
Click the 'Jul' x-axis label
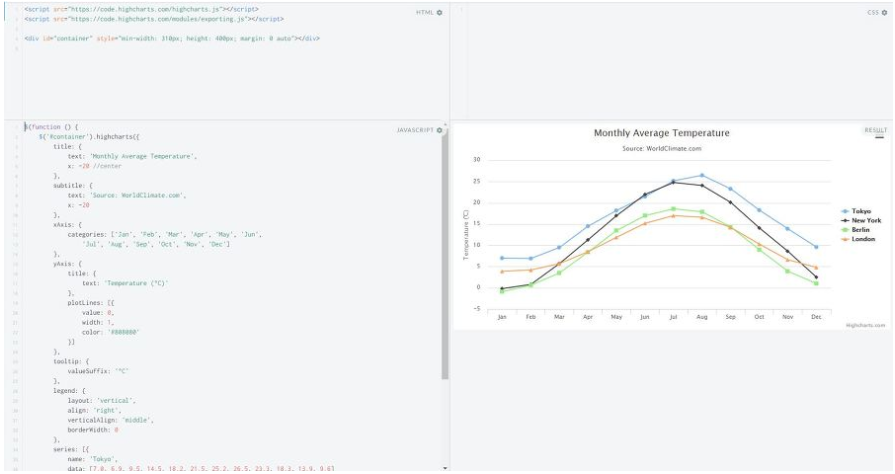pyautogui.click(x=674, y=317)
